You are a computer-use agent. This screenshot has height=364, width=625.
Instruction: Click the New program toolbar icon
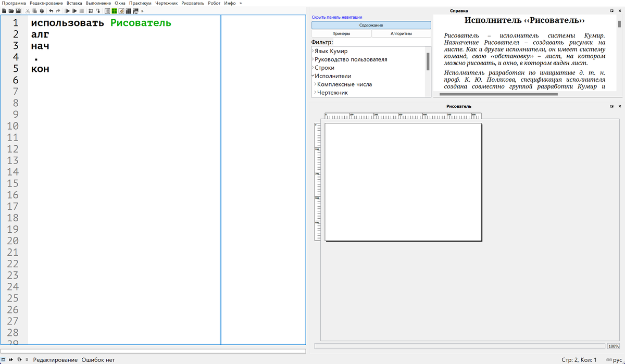tap(4, 11)
